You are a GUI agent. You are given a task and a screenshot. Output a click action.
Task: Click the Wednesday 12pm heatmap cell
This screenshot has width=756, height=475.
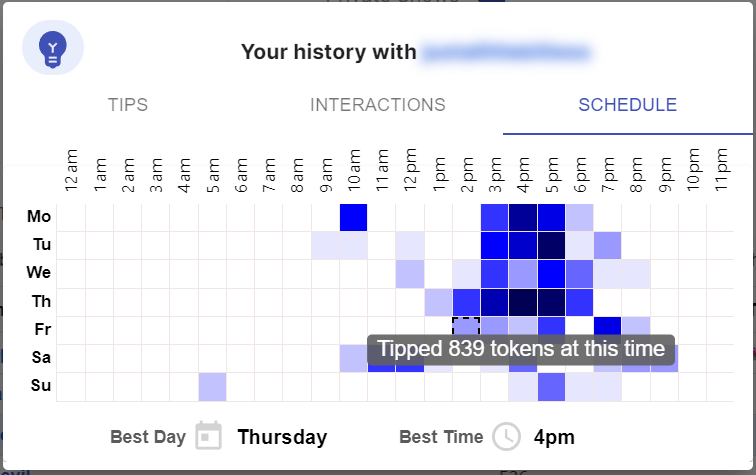click(x=410, y=273)
